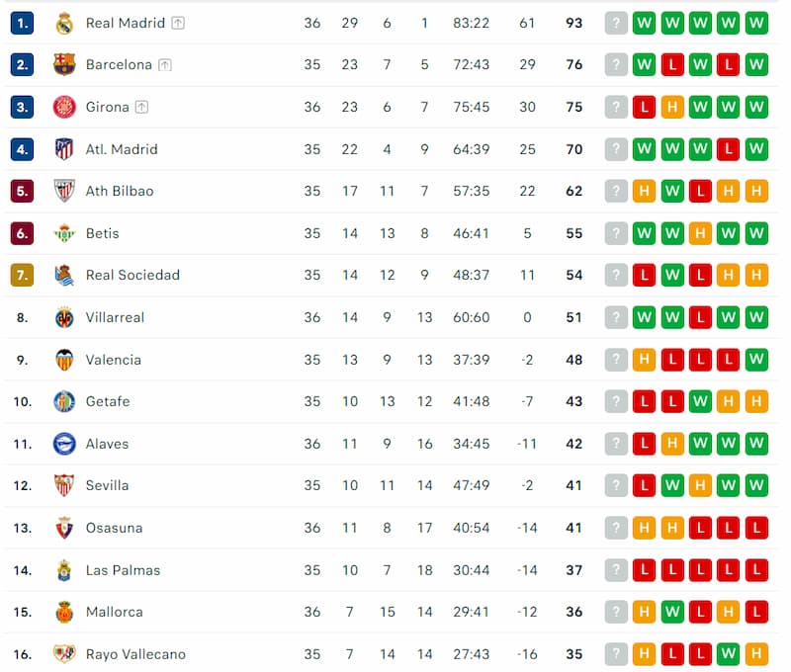The image size is (791, 672).
Task: Click the question mark badge in Mallorca's row
Action: pyautogui.click(x=616, y=612)
